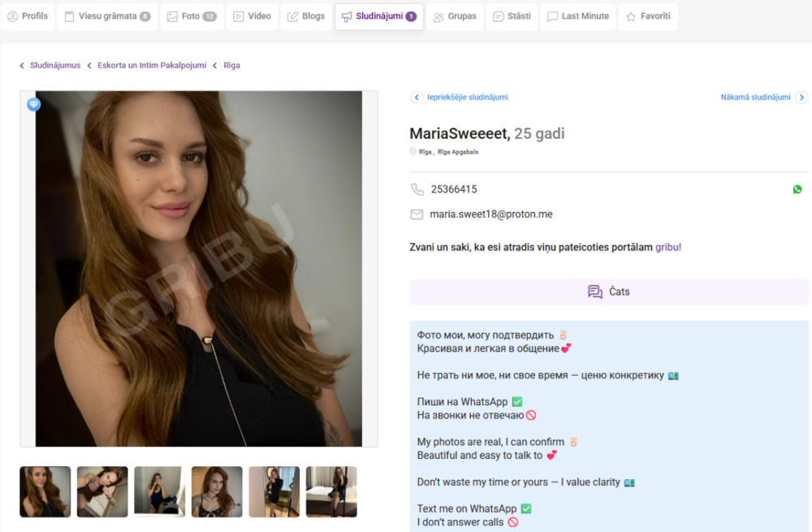This screenshot has width=812, height=532.
Task: Open the Last Minute tab
Action: (578, 16)
